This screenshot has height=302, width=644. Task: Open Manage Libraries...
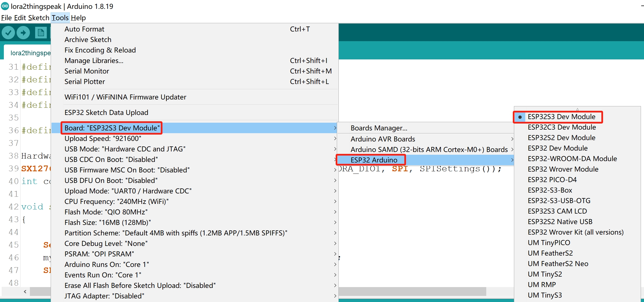(195, 61)
